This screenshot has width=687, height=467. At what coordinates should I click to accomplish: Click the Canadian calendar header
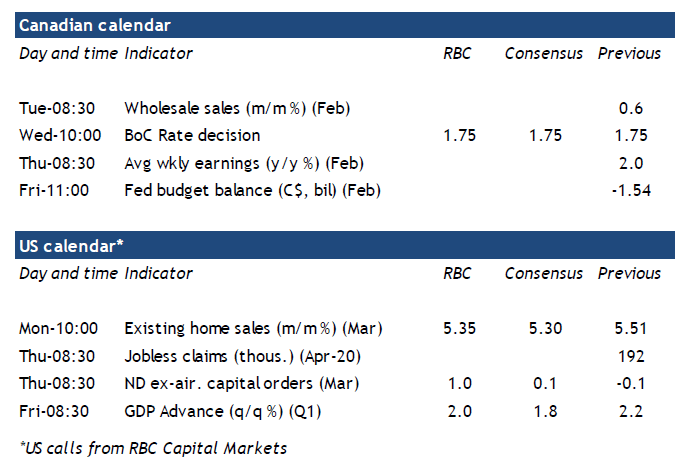pos(95,25)
